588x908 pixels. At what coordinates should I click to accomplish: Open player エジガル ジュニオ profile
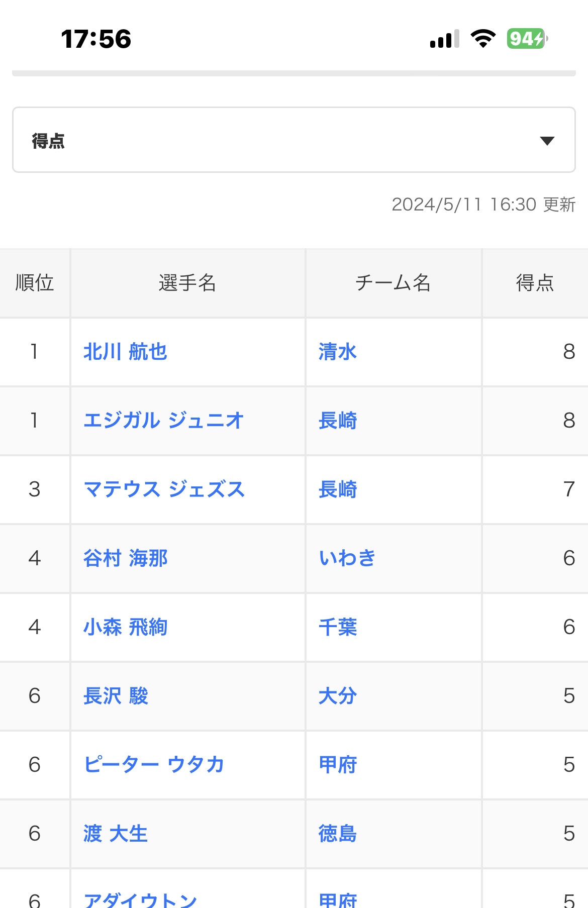(164, 421)
